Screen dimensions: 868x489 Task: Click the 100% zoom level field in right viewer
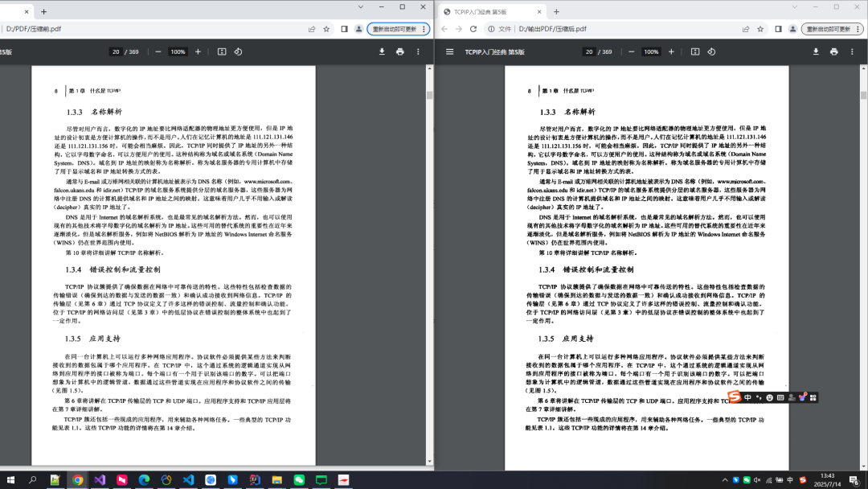point(651,51)
